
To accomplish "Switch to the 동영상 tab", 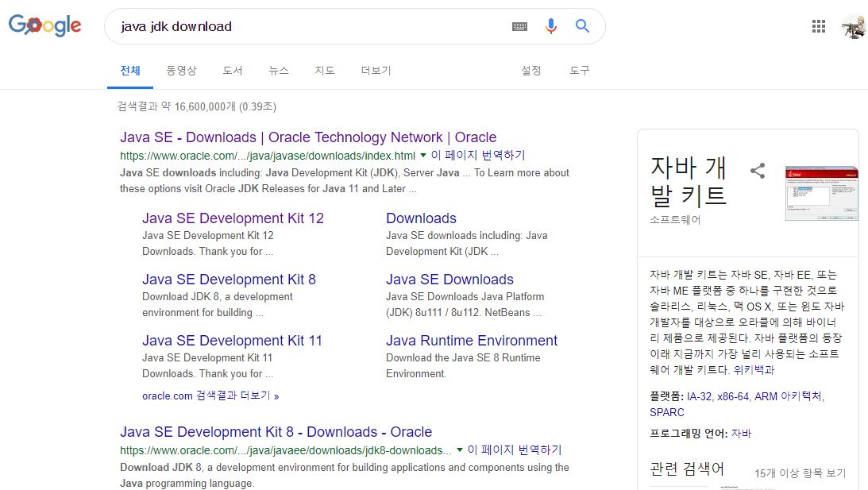I will [181, 71].
